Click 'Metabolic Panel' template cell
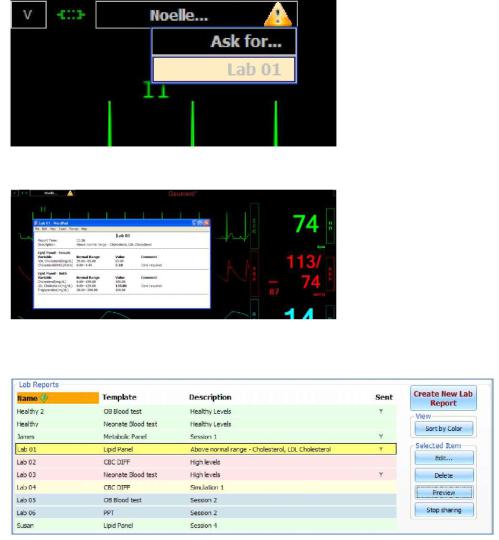 (125, 437)
